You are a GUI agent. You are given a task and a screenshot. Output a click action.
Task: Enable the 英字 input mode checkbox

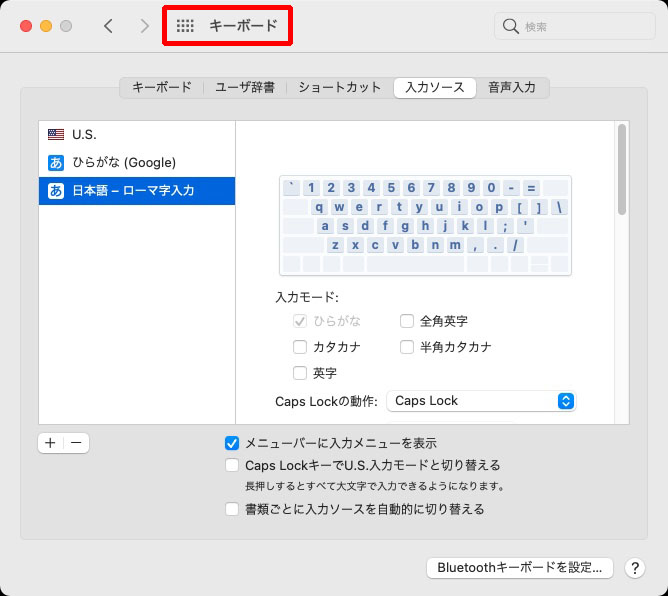300,373
